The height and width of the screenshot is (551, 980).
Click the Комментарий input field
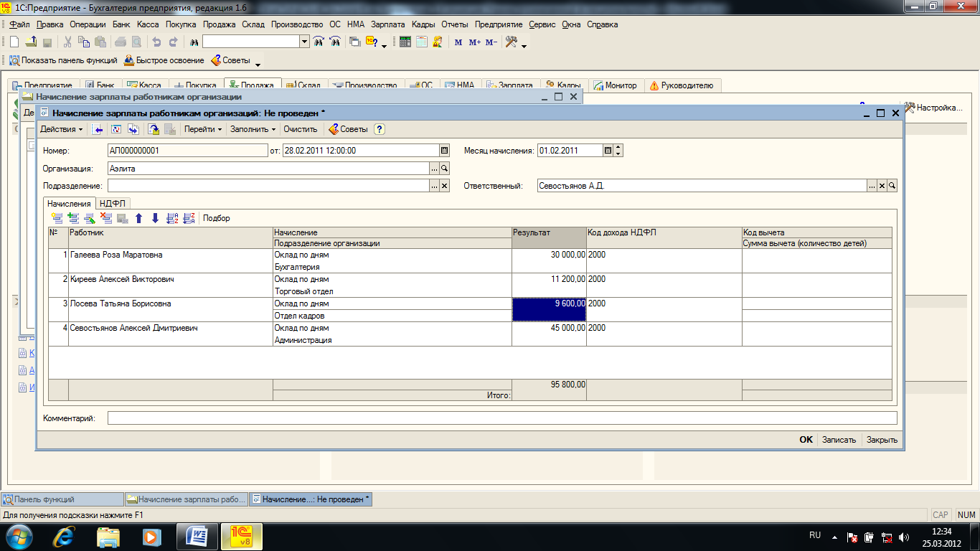(x=502, y=418)
